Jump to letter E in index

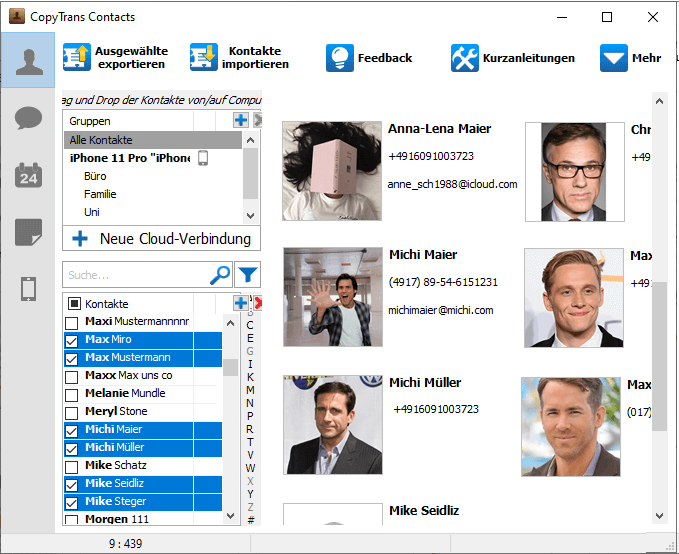pos(250,338)
